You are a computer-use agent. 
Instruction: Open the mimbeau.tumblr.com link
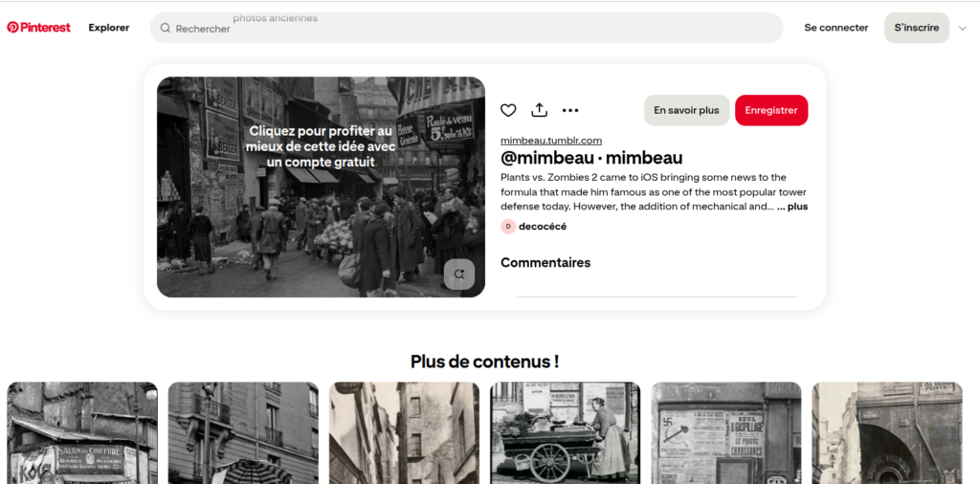click(x=550, y=141)
